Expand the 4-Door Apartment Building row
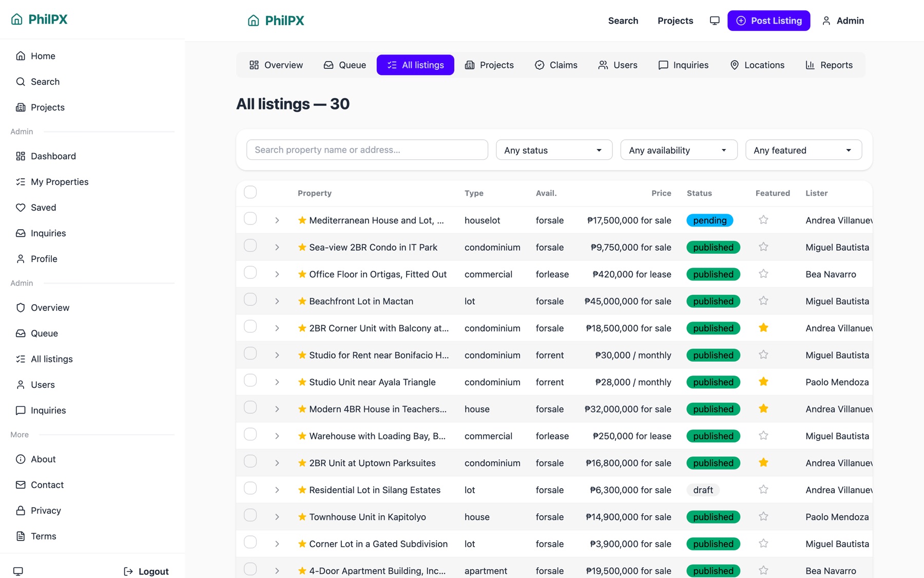 click(x=277, y=571)
